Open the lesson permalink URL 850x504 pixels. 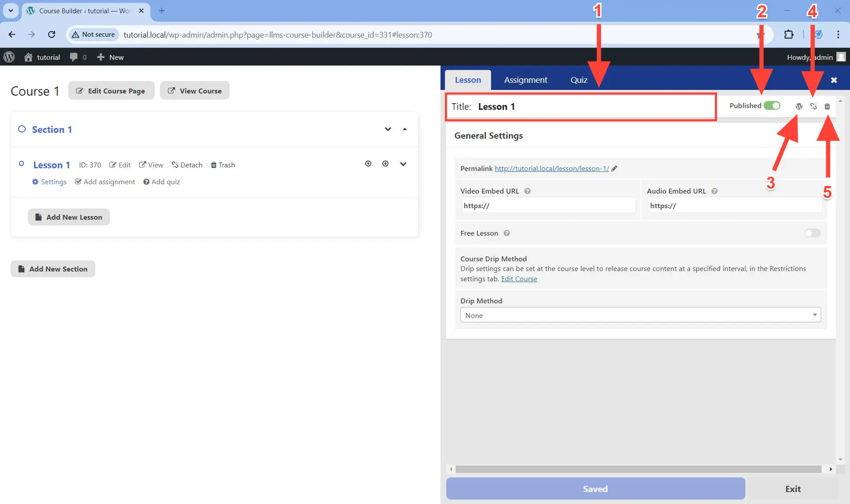click(552, 168)
